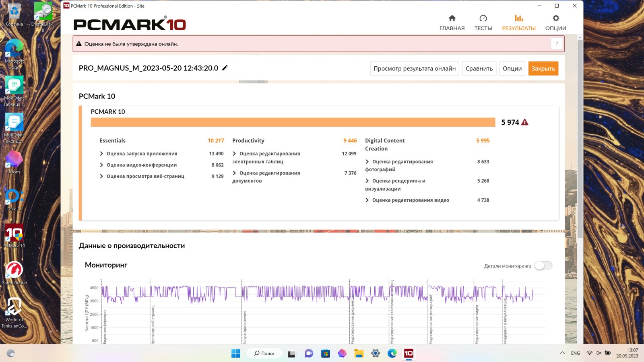
Task: Click the vertical scrollbar of results page
Action: (x=580, y=161)
